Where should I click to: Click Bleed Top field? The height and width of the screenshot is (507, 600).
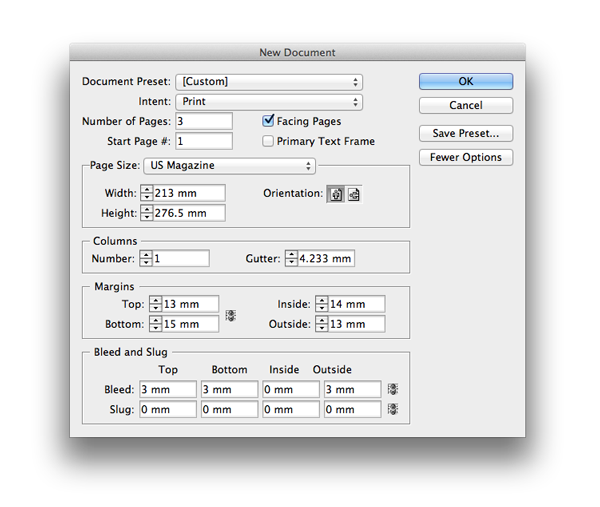(x=168, y=389)
